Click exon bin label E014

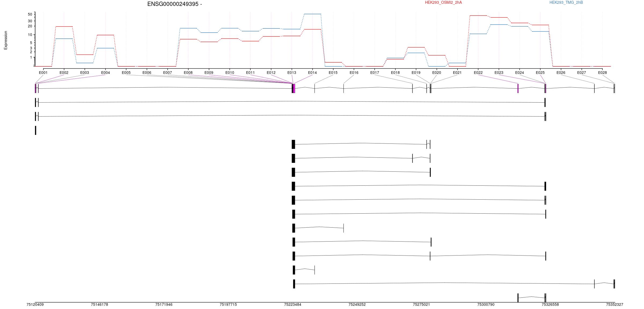tap(312, 73)
